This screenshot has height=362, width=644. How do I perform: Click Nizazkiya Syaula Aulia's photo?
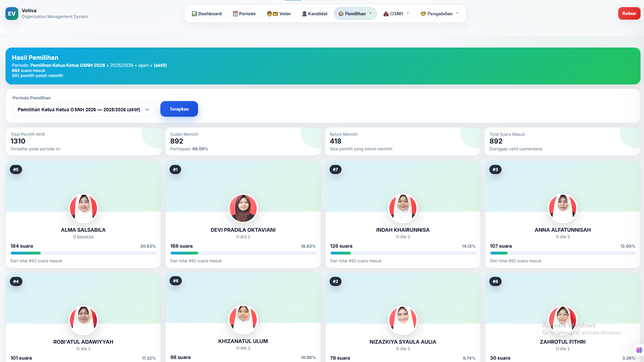(403, 320)
